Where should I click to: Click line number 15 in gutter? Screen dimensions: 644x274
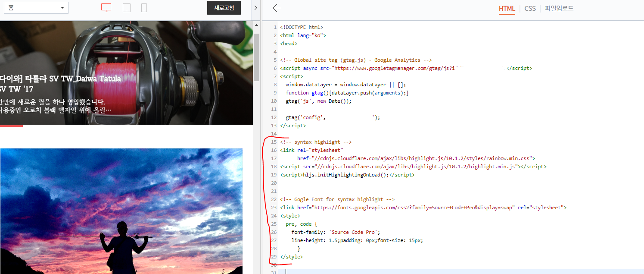click(274, 142)
